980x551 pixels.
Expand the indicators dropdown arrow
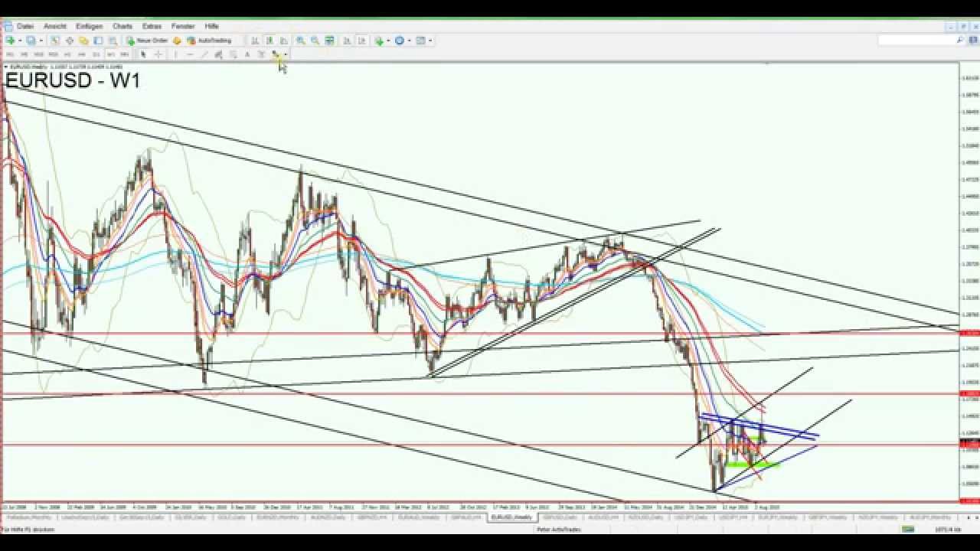pyautogui.click(x=388, y=41)
